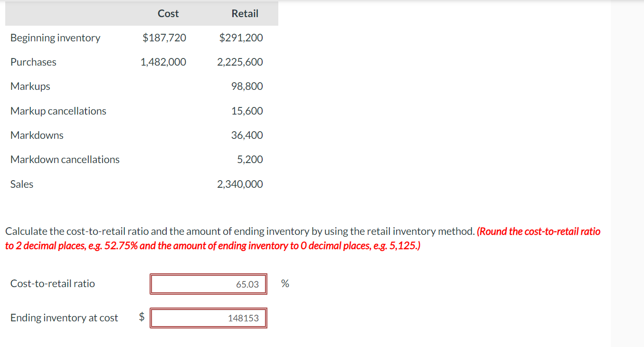Click the dollar sign before inventory field
This screenshot has height=347, width=644.
(x=141, y=318)
